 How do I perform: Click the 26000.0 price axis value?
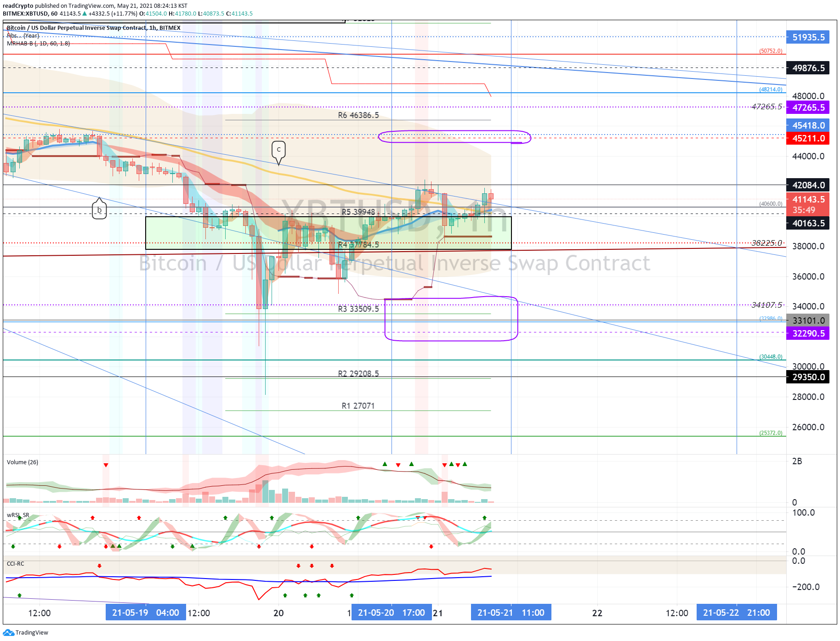(x=808, y=427)
